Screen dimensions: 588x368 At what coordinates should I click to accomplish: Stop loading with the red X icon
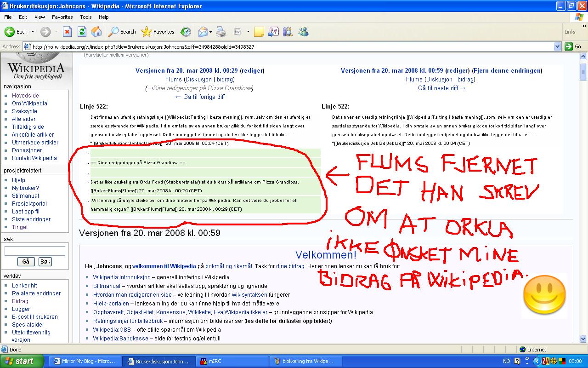coord(67,32)
